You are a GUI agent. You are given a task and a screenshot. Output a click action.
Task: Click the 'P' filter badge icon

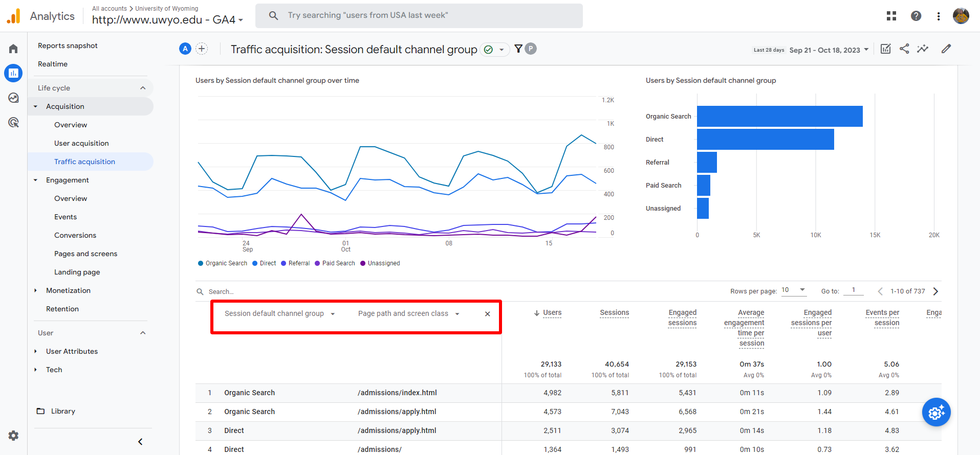[x=531, y=49]
